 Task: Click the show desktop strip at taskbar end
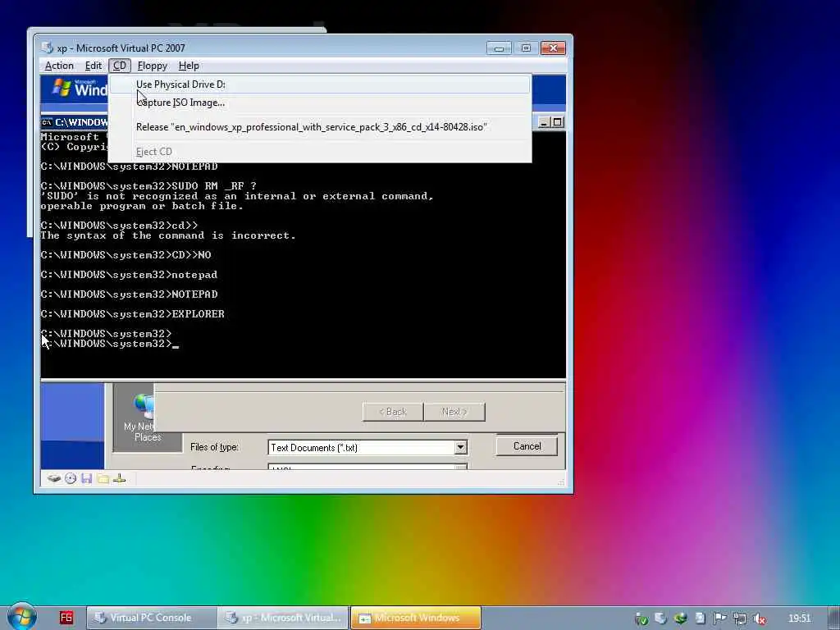[834, 619]
